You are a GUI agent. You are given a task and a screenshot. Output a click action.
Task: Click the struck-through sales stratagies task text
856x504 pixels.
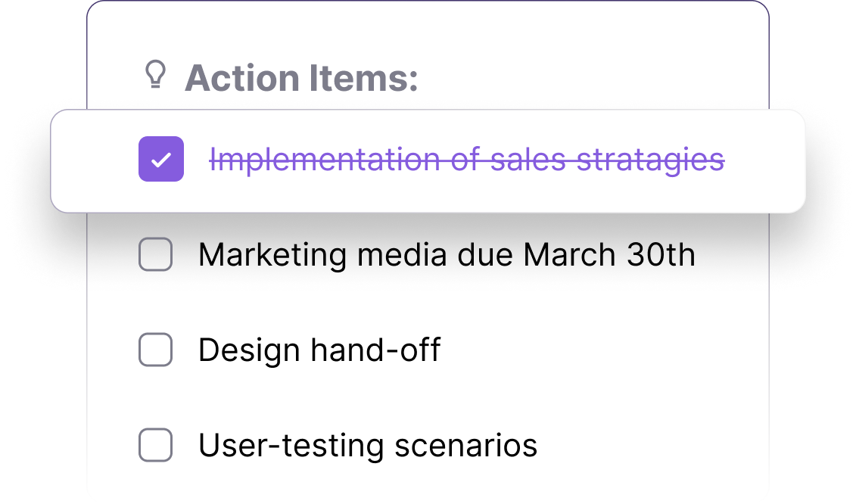467,160
